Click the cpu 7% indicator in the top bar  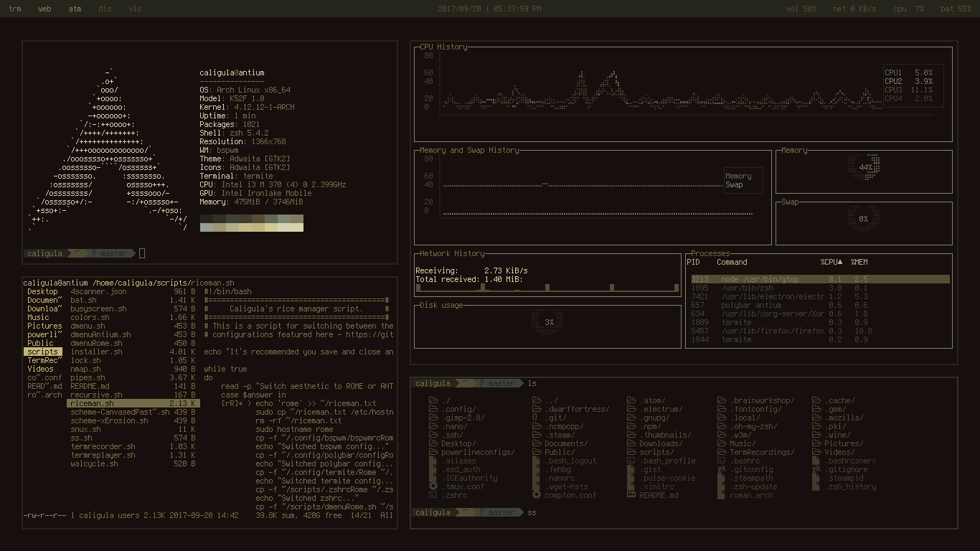coord(908,9)
